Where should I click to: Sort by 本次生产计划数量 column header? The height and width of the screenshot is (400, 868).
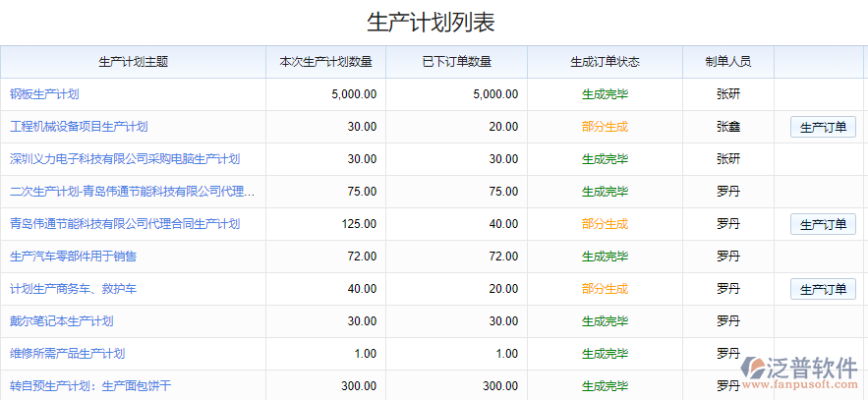coord(326,62)
